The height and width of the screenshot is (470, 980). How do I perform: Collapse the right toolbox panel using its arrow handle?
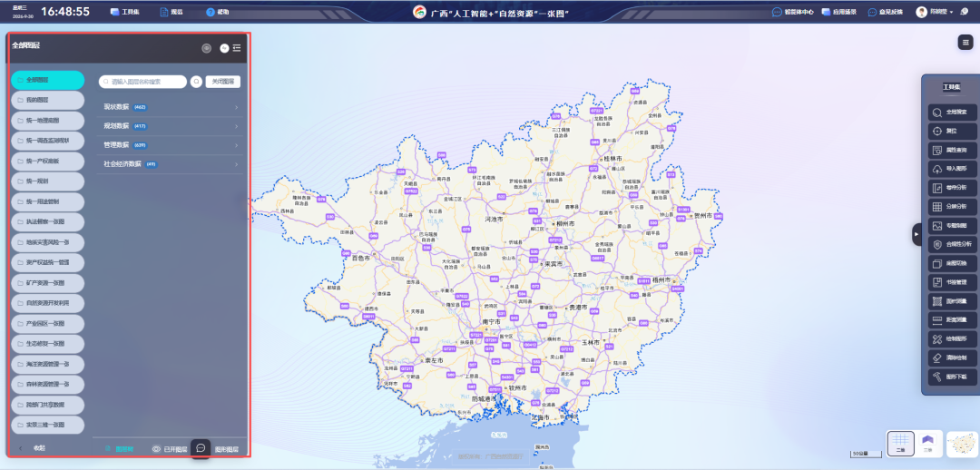coord(916,234)
